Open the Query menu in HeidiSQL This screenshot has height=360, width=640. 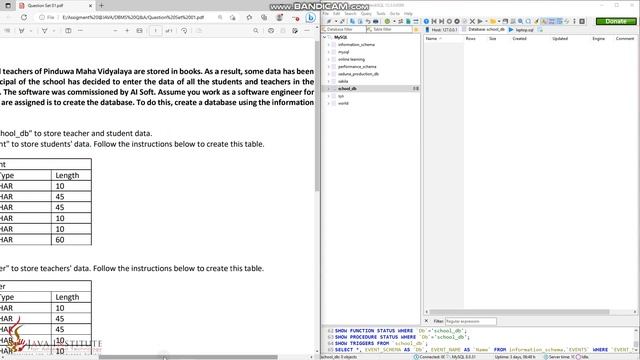point(366,13)
